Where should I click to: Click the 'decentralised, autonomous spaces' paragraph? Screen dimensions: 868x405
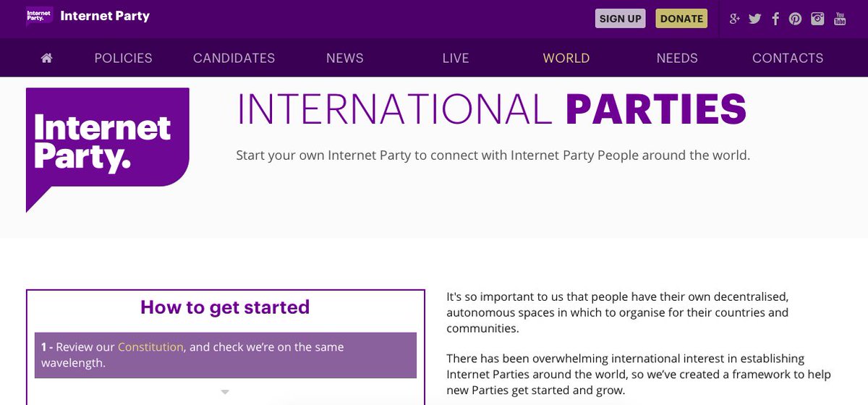point(618,312)
